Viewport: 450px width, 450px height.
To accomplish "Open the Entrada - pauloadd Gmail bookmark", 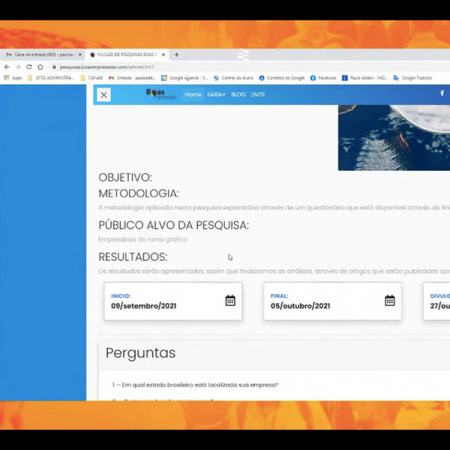I will tap(132, 78).
